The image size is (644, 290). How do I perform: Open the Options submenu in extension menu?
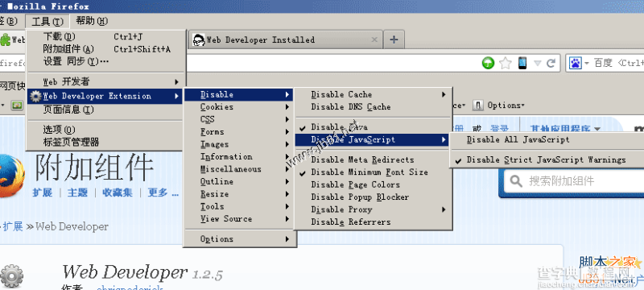tap(239, 239)
